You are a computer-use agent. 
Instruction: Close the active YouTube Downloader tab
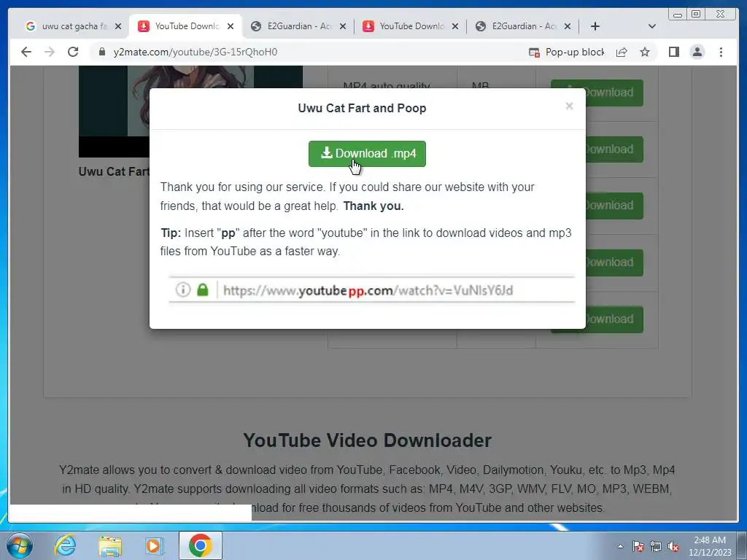click(x=231, y=26)
